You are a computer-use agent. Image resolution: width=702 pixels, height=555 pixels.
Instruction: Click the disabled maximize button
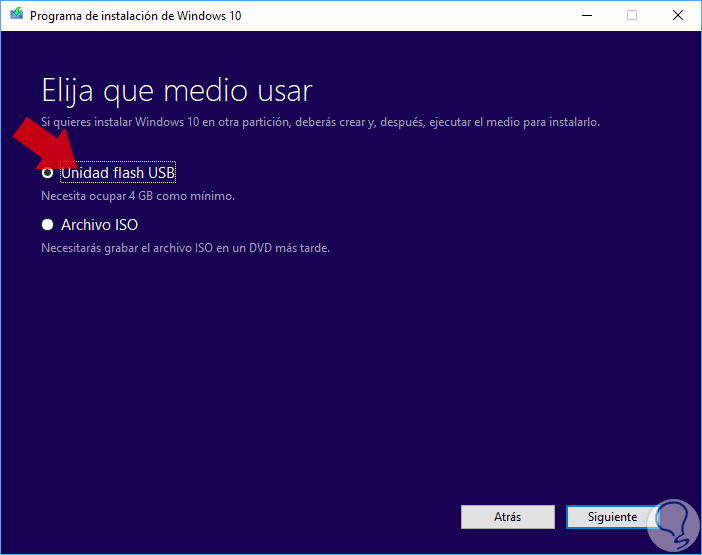(632, 16)
